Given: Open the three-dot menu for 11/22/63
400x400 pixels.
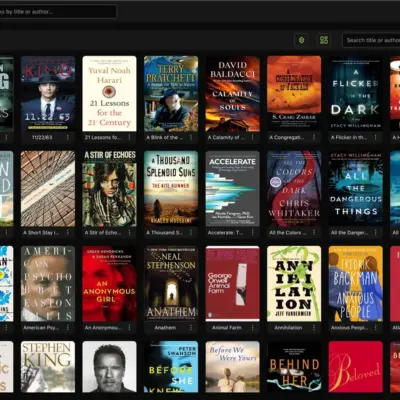Looking at the screenshot, I should point(68,137).
